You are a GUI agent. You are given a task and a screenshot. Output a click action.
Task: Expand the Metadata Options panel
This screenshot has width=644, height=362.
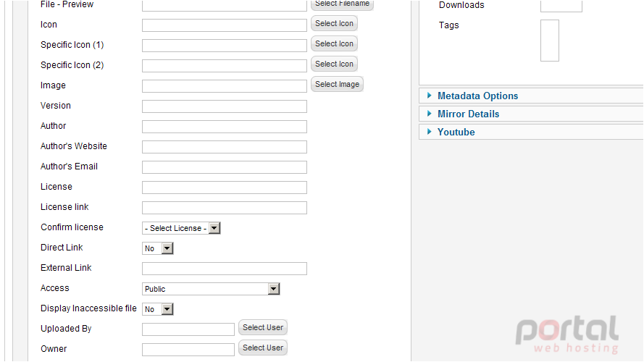click(477, 96)
